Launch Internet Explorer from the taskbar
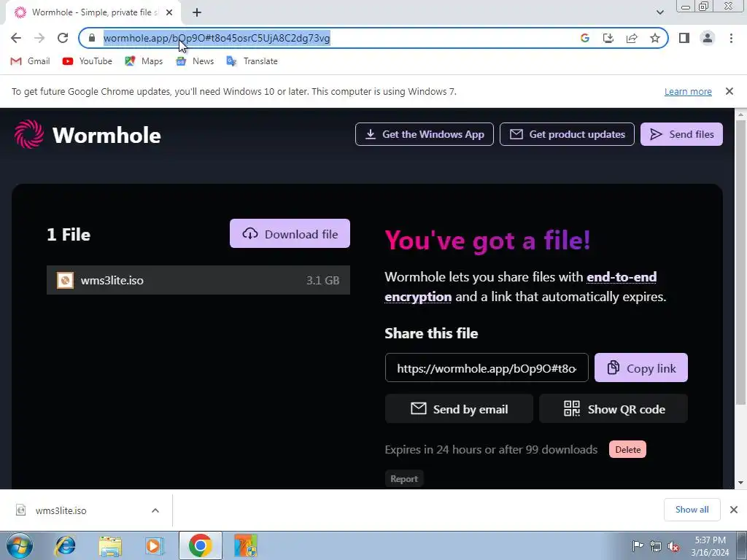This screenshot has width=747, height=560. [65, 545]
